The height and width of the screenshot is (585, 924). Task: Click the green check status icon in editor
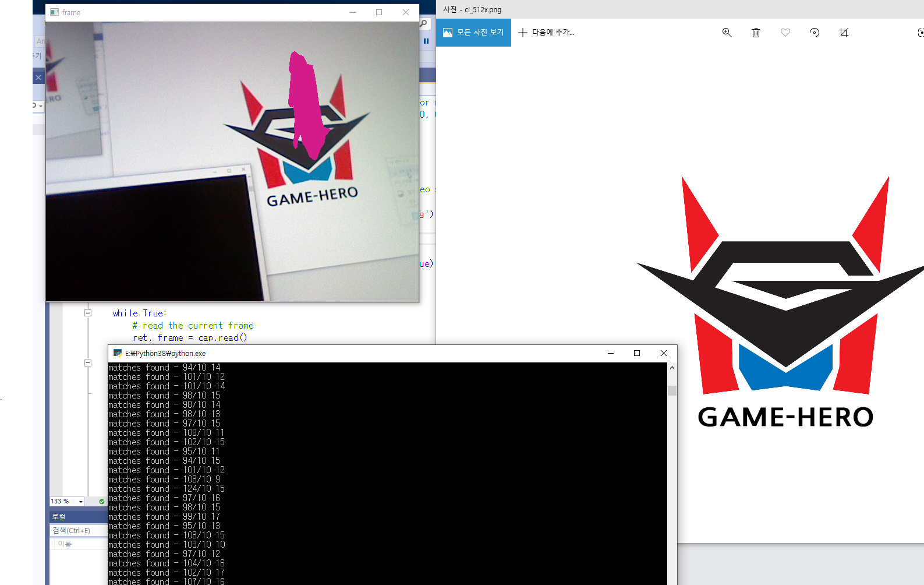click(x=102, y=501)
